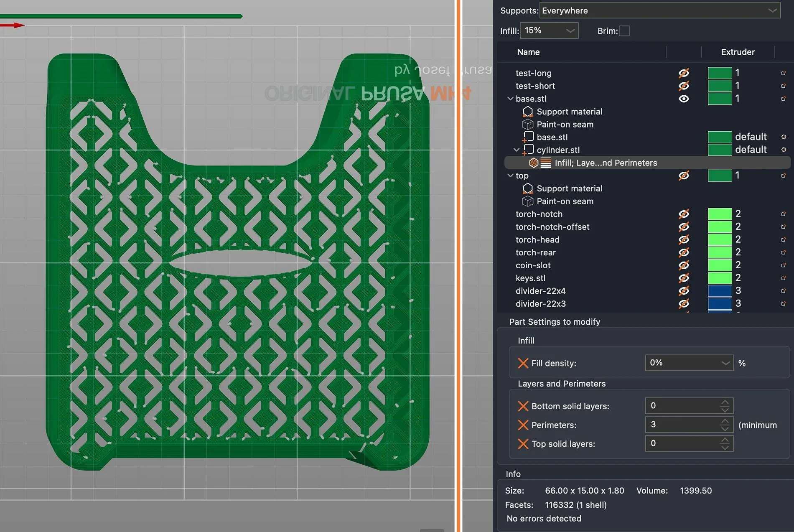This screenshot has height=532, width=794.
Task: Toggle visibility of test-short object
Action: (684, 86)
